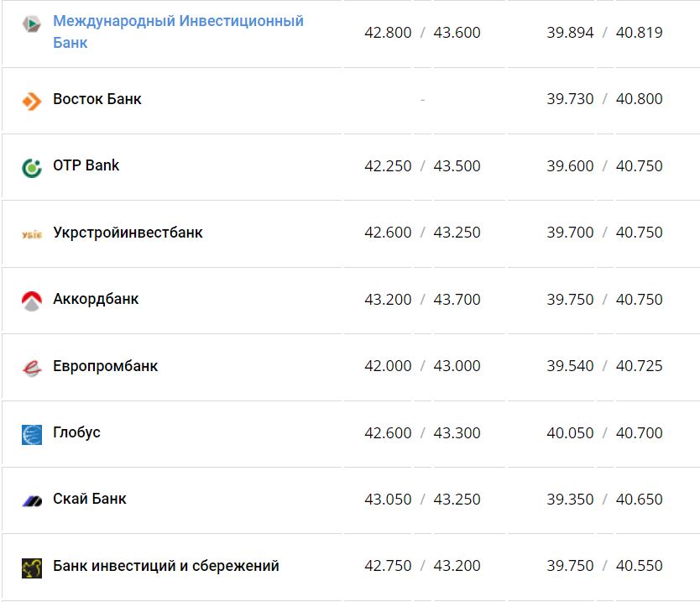The width and height of the screenshot is (700, 602).
Task: Click the Международный Инвестиционный Банк logo icon
Action: click(32, 24)
